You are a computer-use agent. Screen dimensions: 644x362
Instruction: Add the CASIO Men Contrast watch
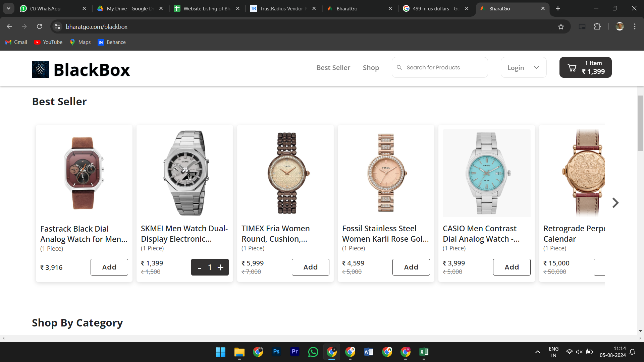click(512, 267)
